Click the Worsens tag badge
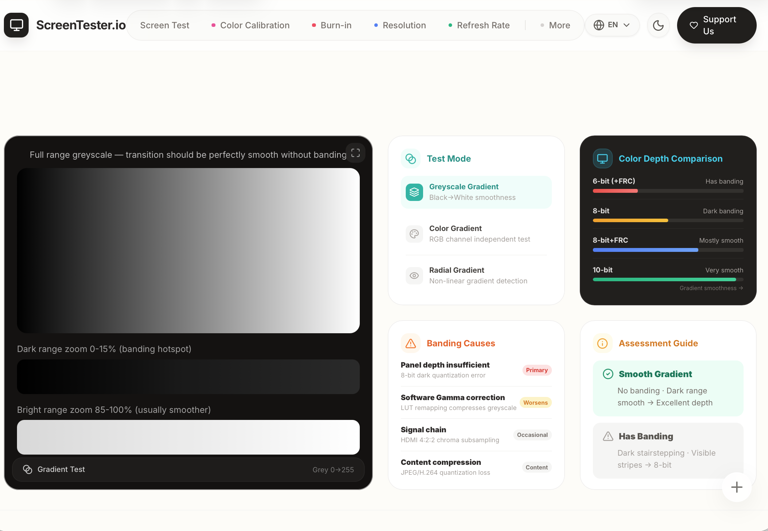Screen dimensions: 768x531 (535, 403)
